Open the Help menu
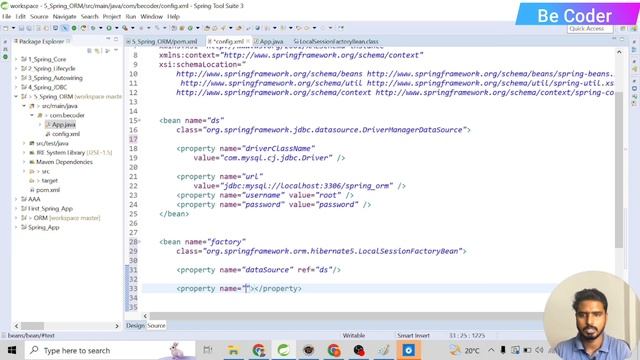The width and height of the screenshot is (640, 360). point(173,17)
